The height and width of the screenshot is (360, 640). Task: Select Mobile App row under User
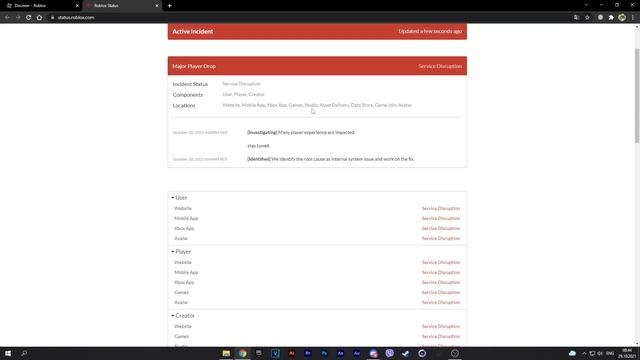pyautogui.click(x=317, y=218)
